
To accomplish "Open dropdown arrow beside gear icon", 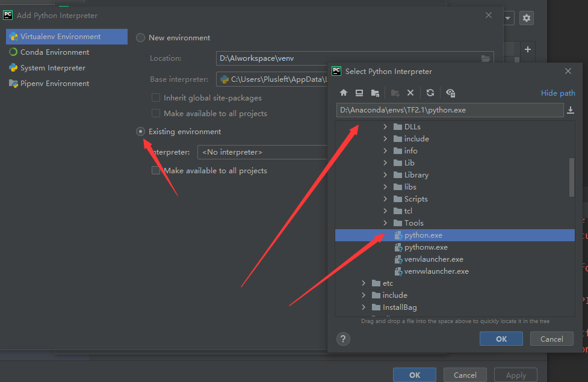I will [508, 18].
